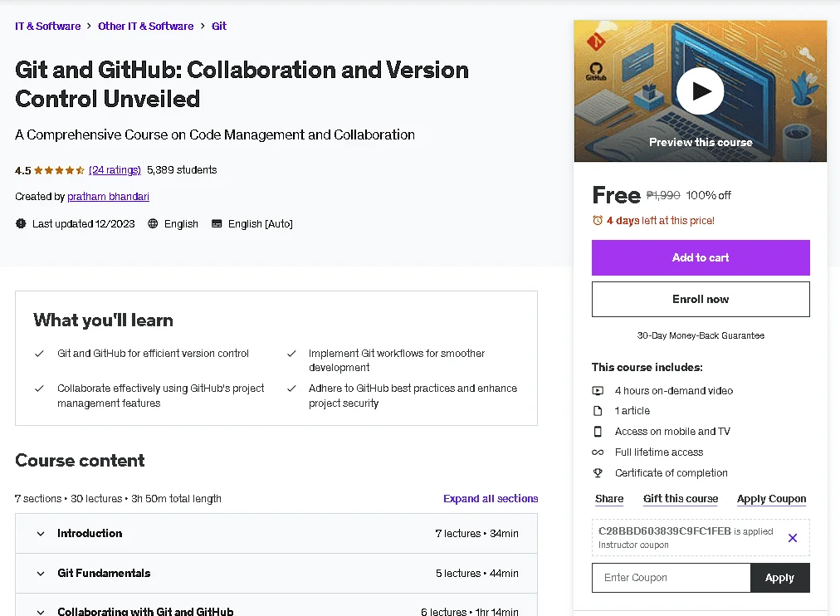Click the 30-Day Money-Back Guarantee text

tap(701, 335)
